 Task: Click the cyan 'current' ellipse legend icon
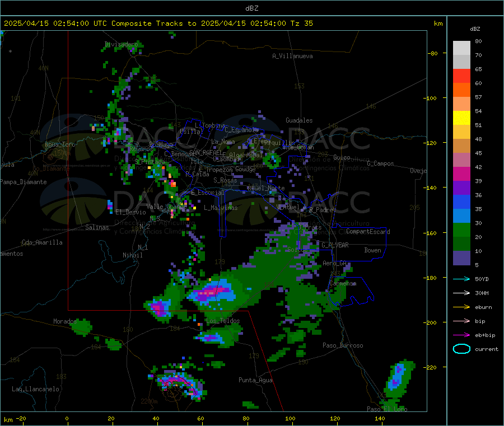click(x=461, y=349)
